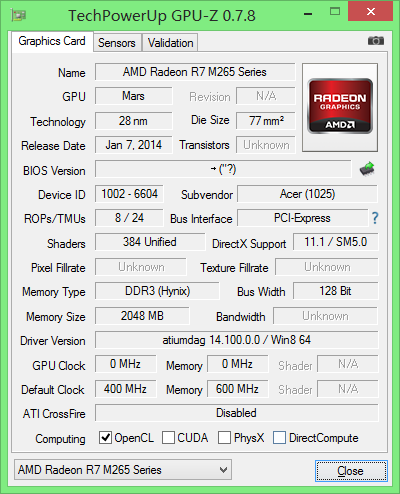Click the Device ID 1002 - 6604 field
This screenshot has width=400, height=494.
click(129, 194)
